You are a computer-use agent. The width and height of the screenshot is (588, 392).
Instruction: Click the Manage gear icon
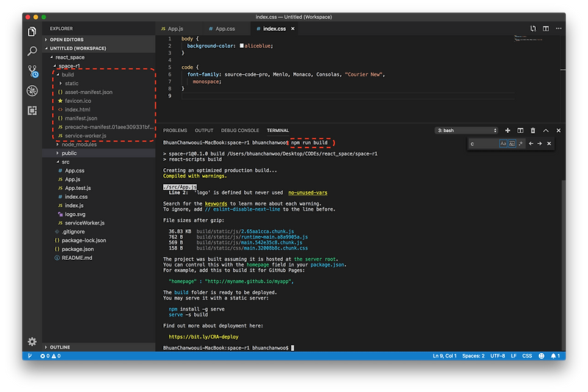tap(32, 341)
